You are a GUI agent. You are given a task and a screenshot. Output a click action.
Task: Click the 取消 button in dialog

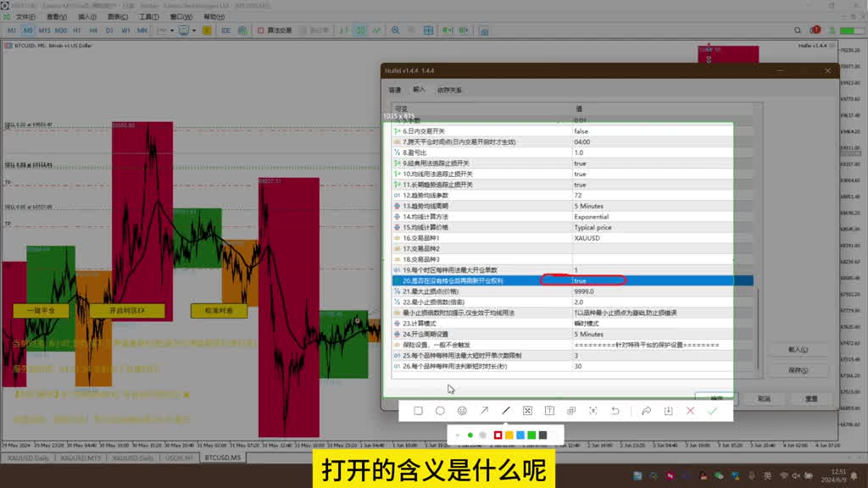tap(764, 398)
